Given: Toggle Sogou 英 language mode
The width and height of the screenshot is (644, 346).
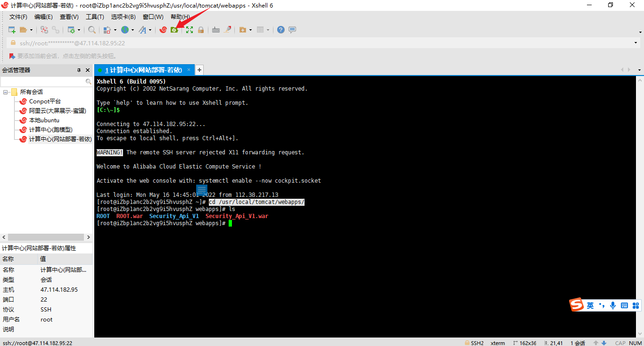Looking at the screenshot, I should (590, 305).
